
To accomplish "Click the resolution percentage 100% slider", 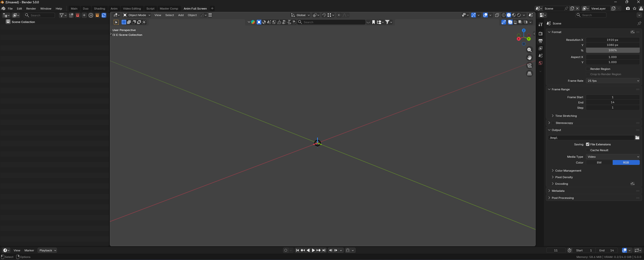I will (613, 50).
